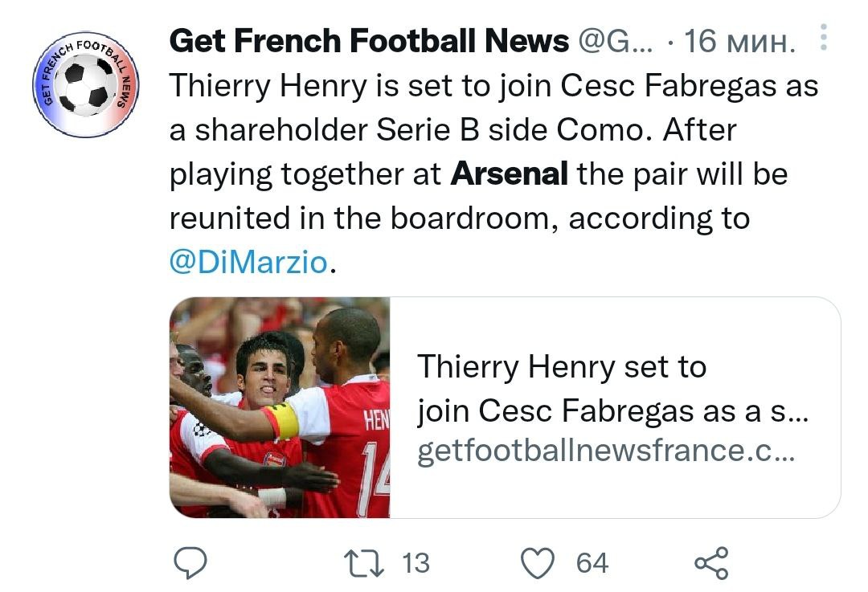Click the bold Arsenal word in the tweet

point(510,174)
